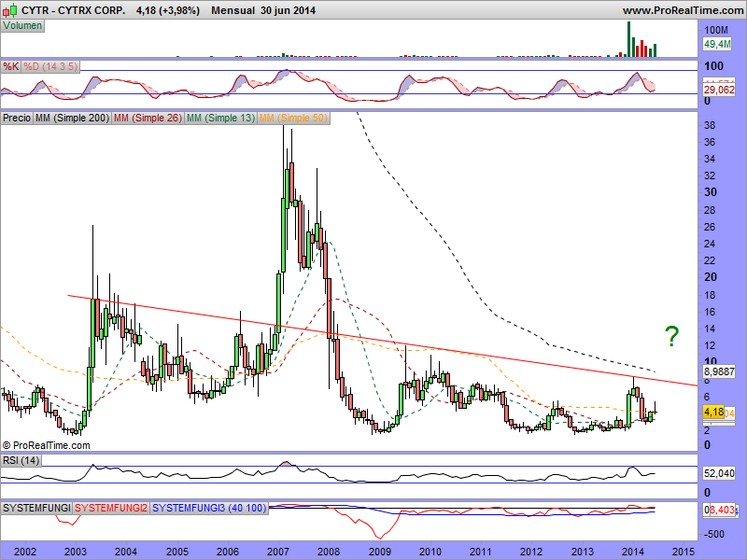Image resolution: width=747 pixels, height=560 pixels.
Task: Select the 38 price axis label
Action: 710,125
